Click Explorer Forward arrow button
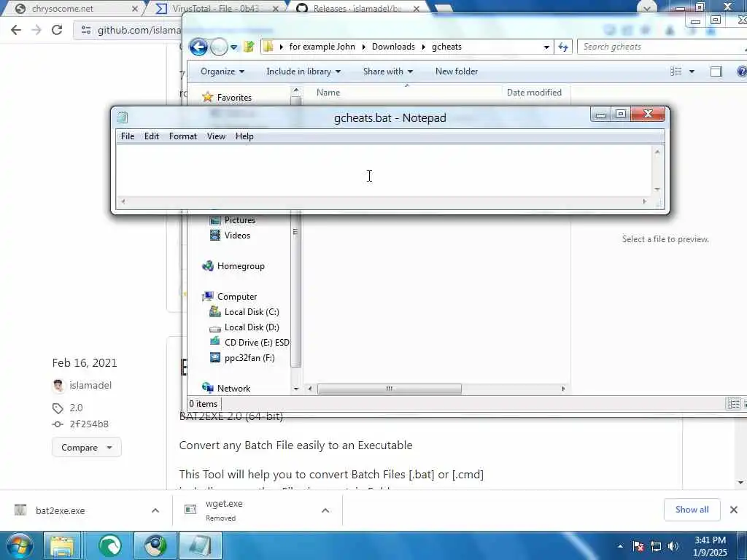The width and height of the screenshot is (747, 560). coord(219,47)
